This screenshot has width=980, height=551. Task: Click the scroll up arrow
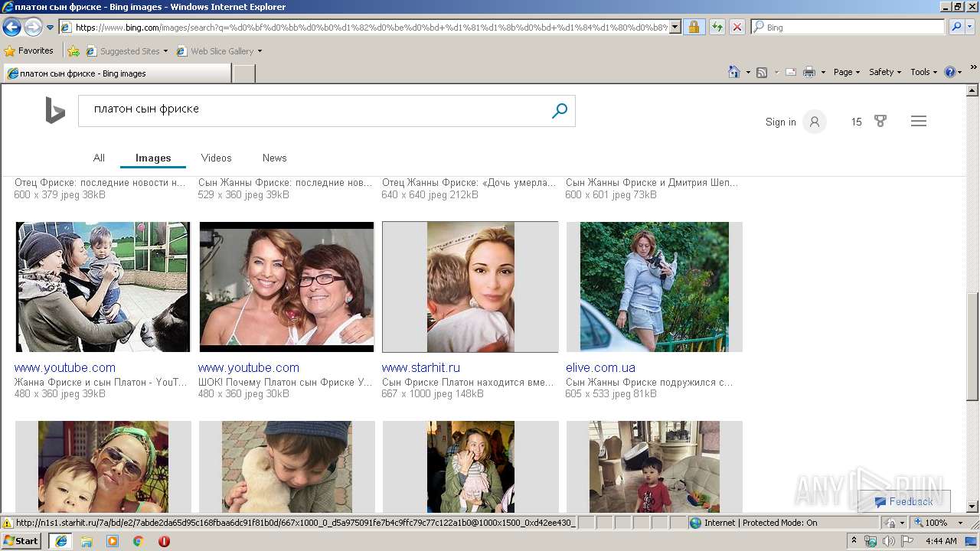point(972,90)
